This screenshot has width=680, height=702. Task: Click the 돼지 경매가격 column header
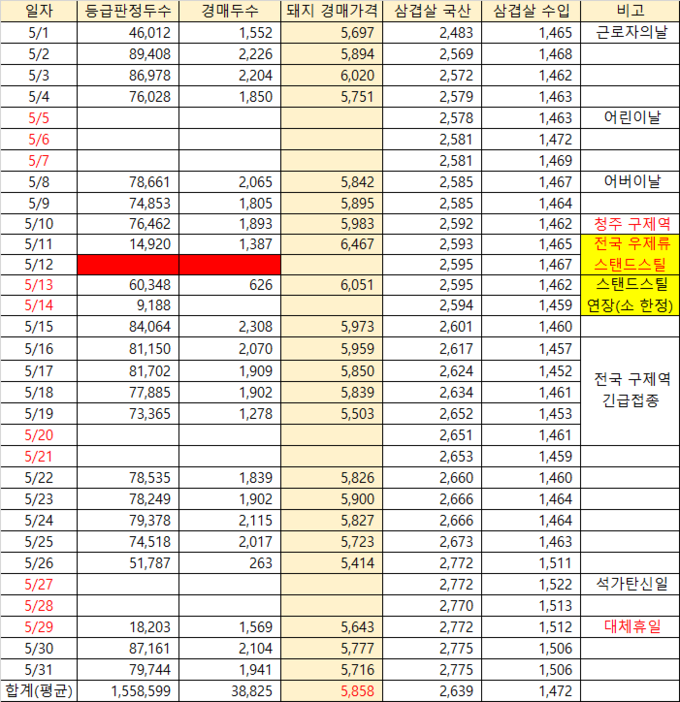332,11
